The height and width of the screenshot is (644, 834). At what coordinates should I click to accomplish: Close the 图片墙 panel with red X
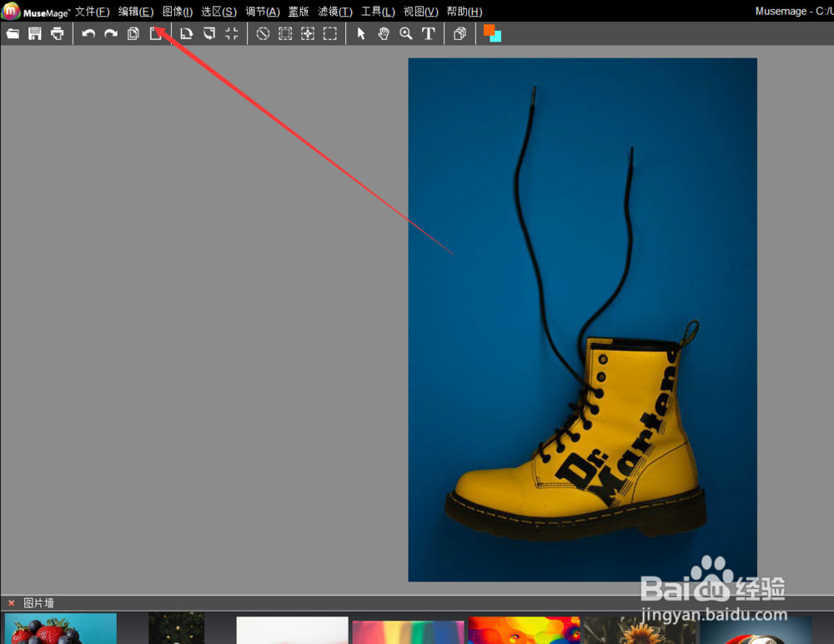(x=11, y=603)
